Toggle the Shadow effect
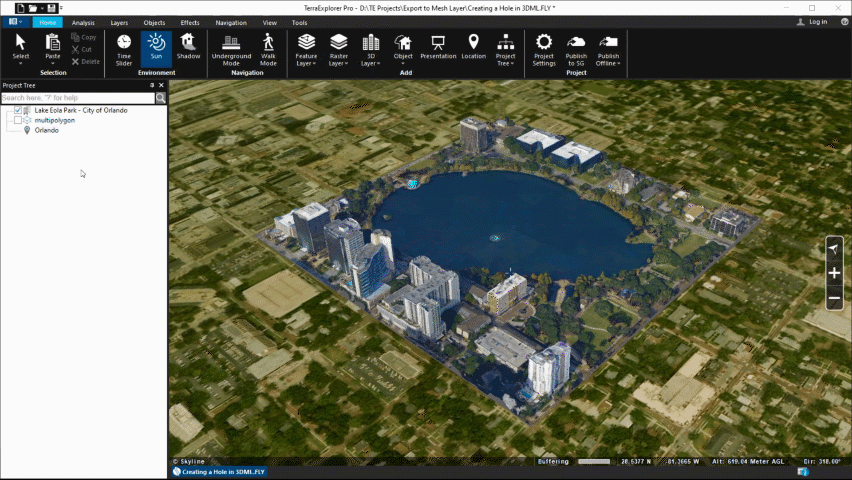Screen dimensions: 852x480 (x=189, y=47)
